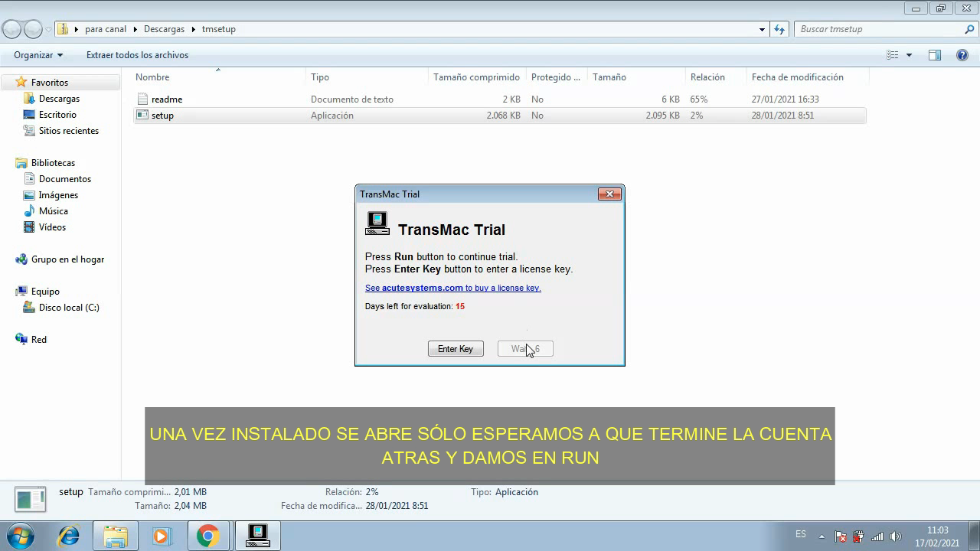This screenshot has width=980, height=551.
Task: Follow the acutesystems.com license link
Action: (453, 288)
